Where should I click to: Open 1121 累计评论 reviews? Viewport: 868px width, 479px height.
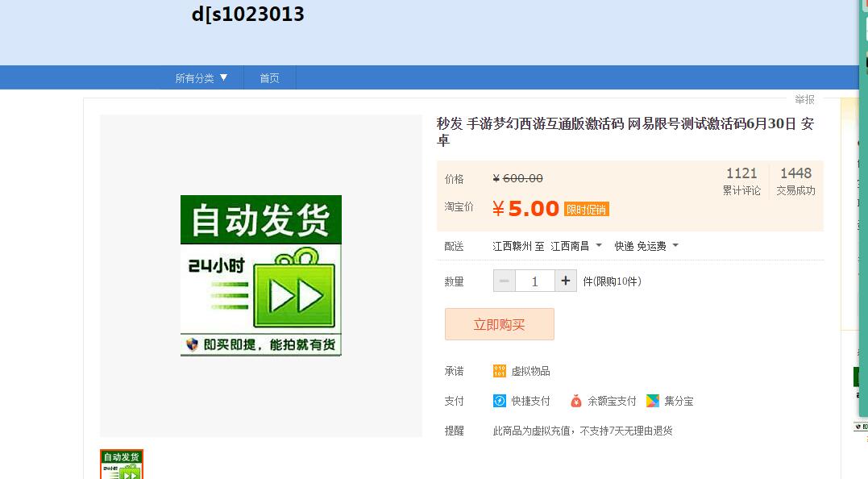pos(741,181)
